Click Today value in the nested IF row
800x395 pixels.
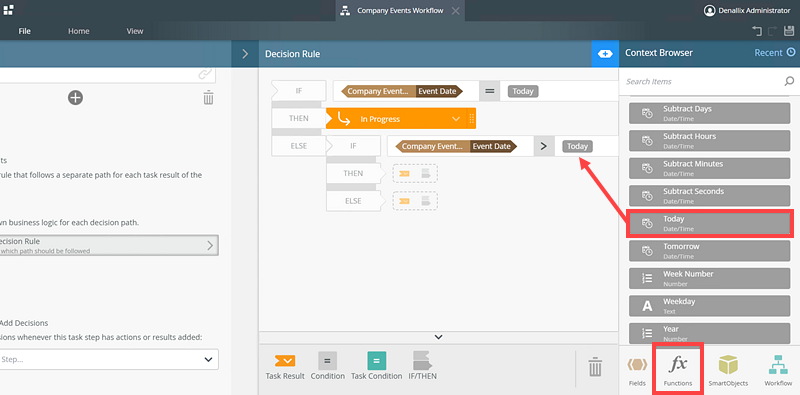click(578, 146)
